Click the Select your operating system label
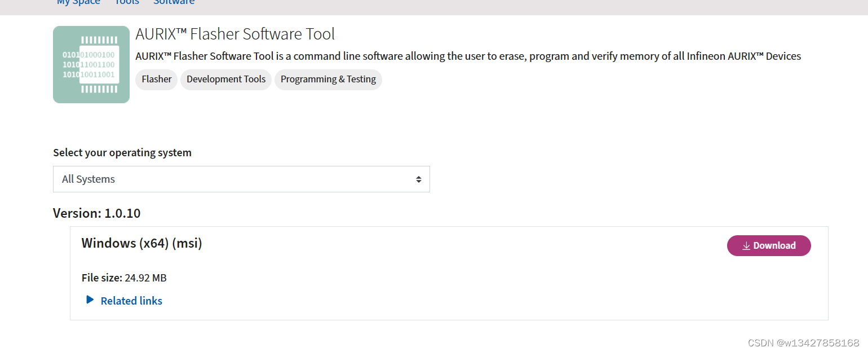Viewport: 868px width, 352px height. (x=122, y=153)
